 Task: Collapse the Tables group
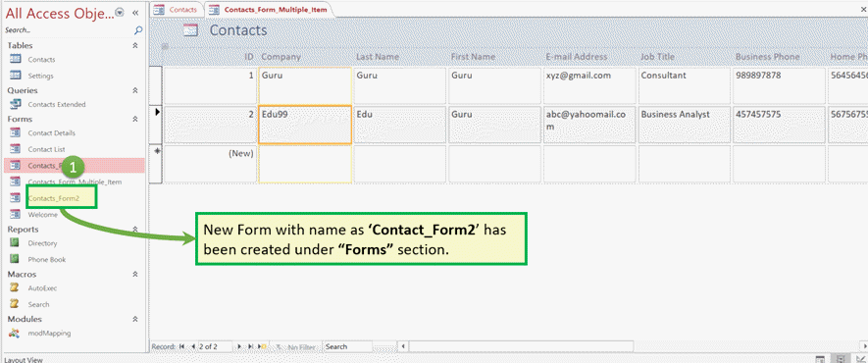pyautogui.click(x=135, y=46)
